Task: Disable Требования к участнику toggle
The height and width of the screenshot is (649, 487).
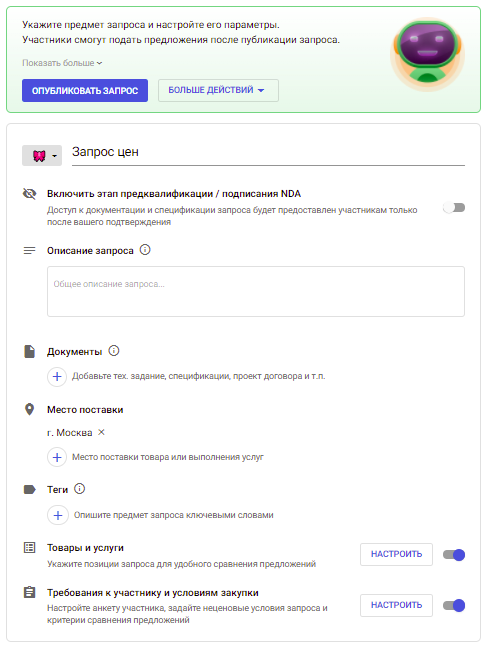Action: tap(454, 606)
